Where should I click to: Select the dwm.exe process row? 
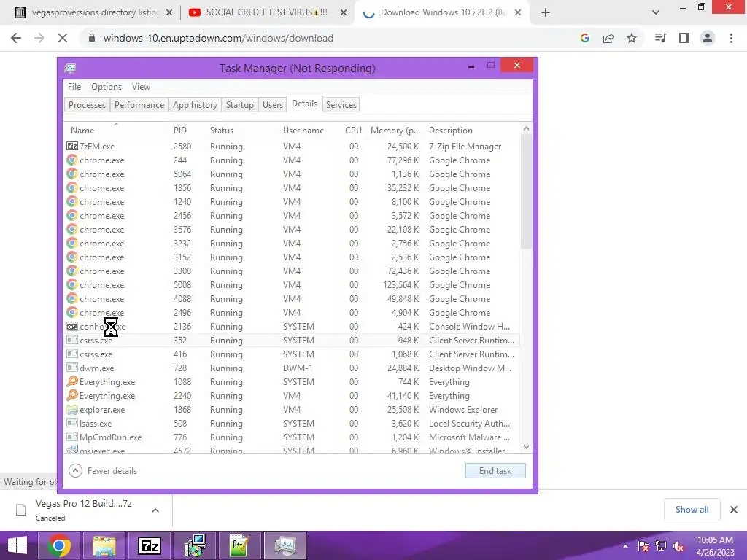tap(292, 368)
